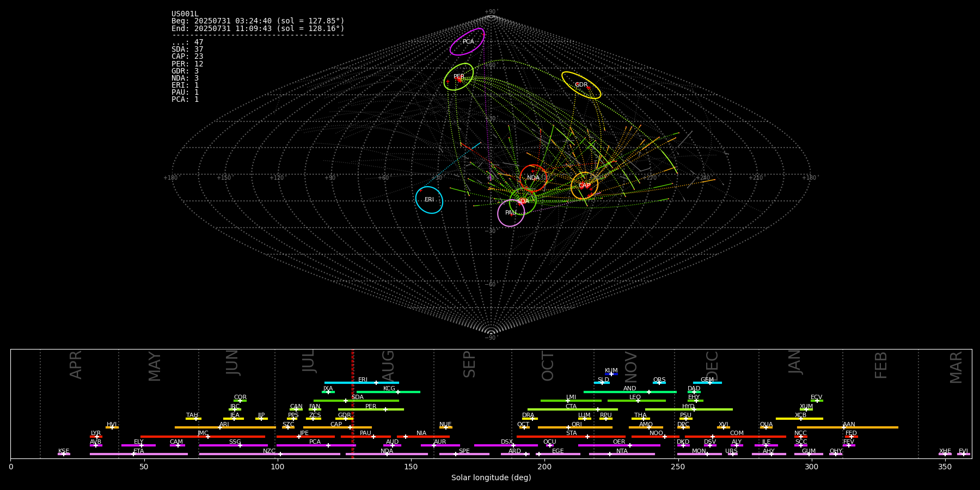
Task: Select the AAN shower bar in the timeline
Action: point(848,427)
